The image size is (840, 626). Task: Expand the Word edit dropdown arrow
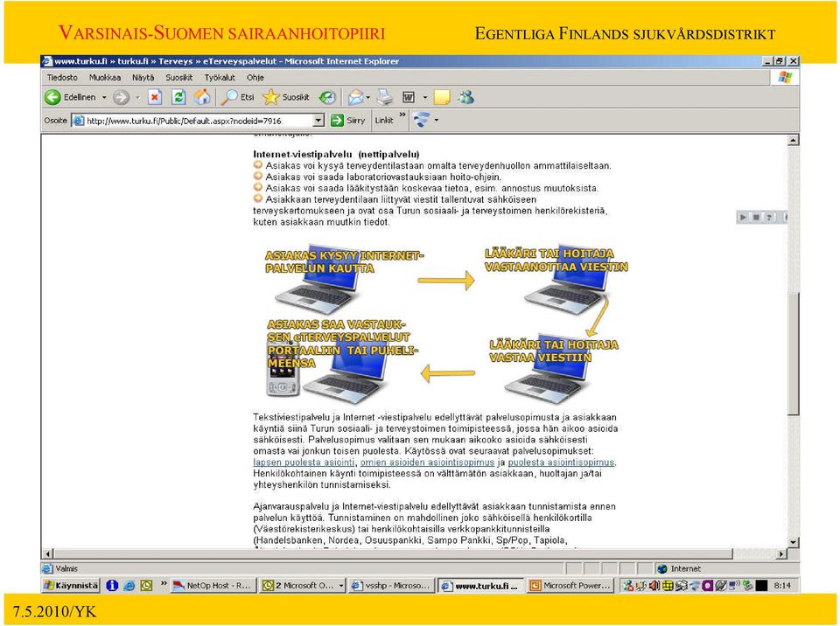pyautogui.click(x=425, y=97)
